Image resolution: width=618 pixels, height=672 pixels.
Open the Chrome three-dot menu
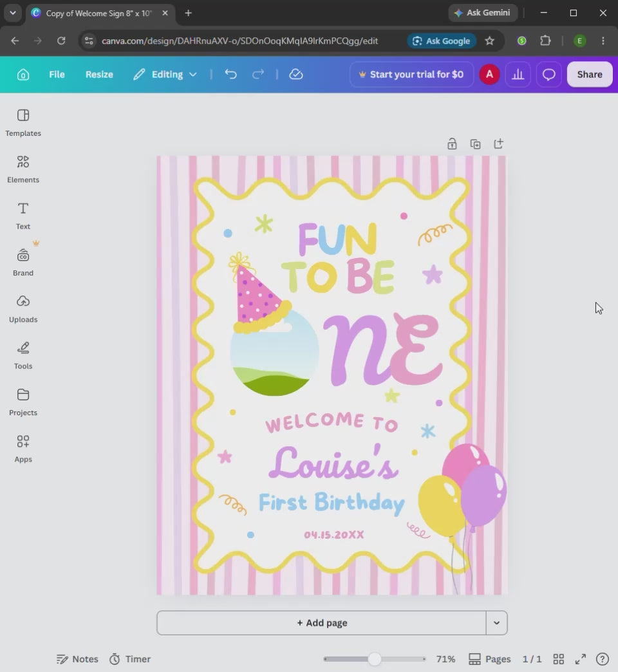pyautogui.click(x=603, y=41)
